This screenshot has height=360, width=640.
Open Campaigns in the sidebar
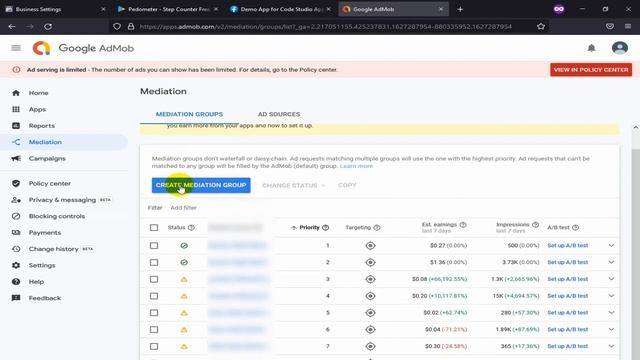47,158
